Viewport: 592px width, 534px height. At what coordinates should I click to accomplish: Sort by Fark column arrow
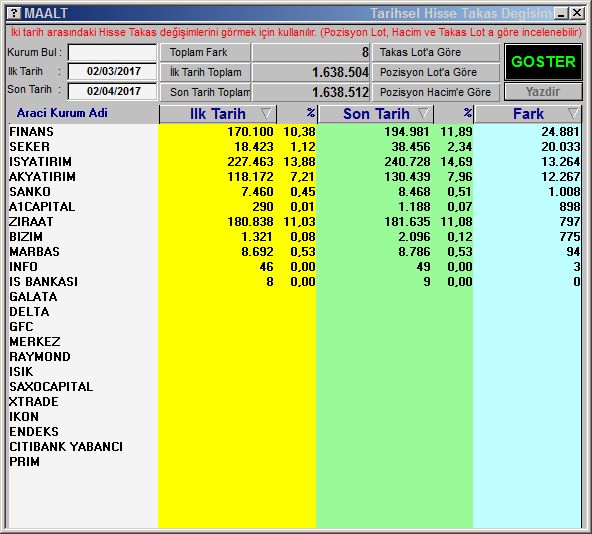click(x=573, y=113)
